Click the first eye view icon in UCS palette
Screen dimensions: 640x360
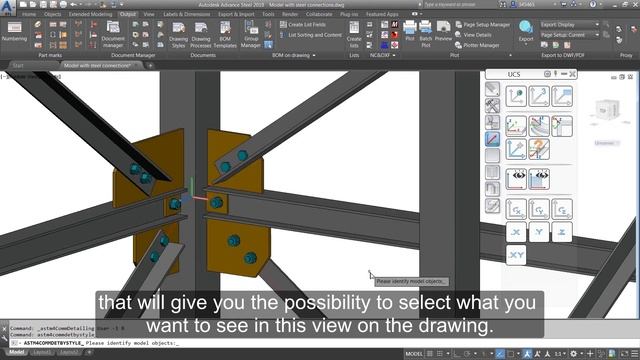(516, 179)
